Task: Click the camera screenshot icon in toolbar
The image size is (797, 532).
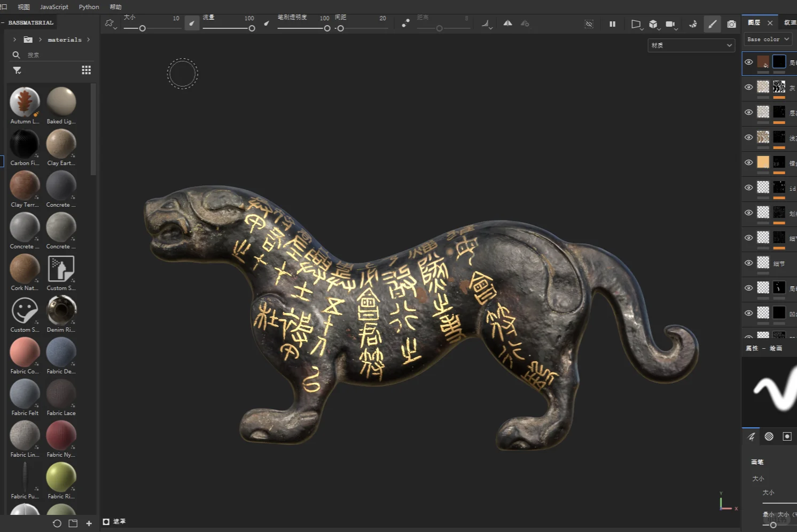Action: tap(731, 24)
